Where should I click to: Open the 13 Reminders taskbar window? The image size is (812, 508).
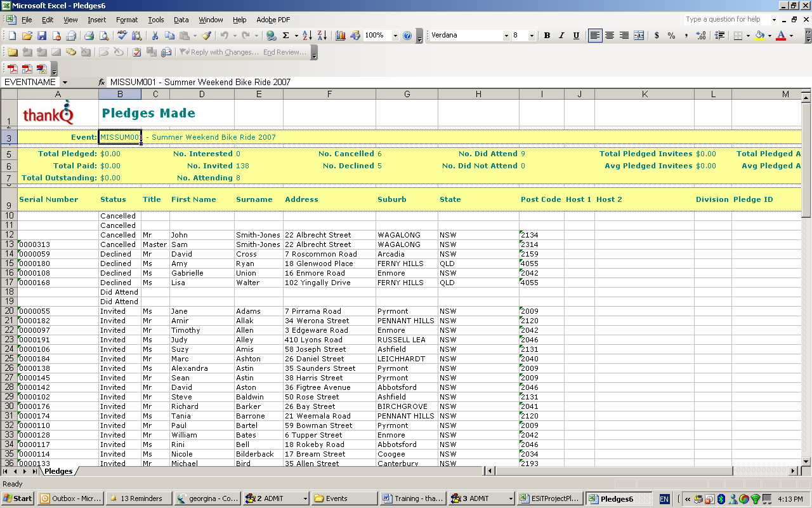[138, 498]
